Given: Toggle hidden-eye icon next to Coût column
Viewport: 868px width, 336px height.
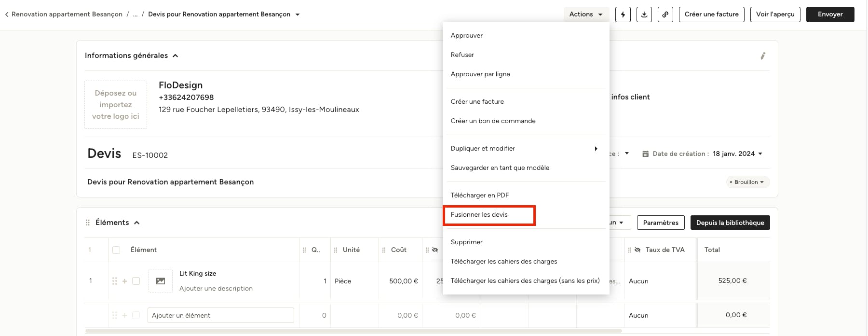Looking at the screenshot, I should (435, 250).
